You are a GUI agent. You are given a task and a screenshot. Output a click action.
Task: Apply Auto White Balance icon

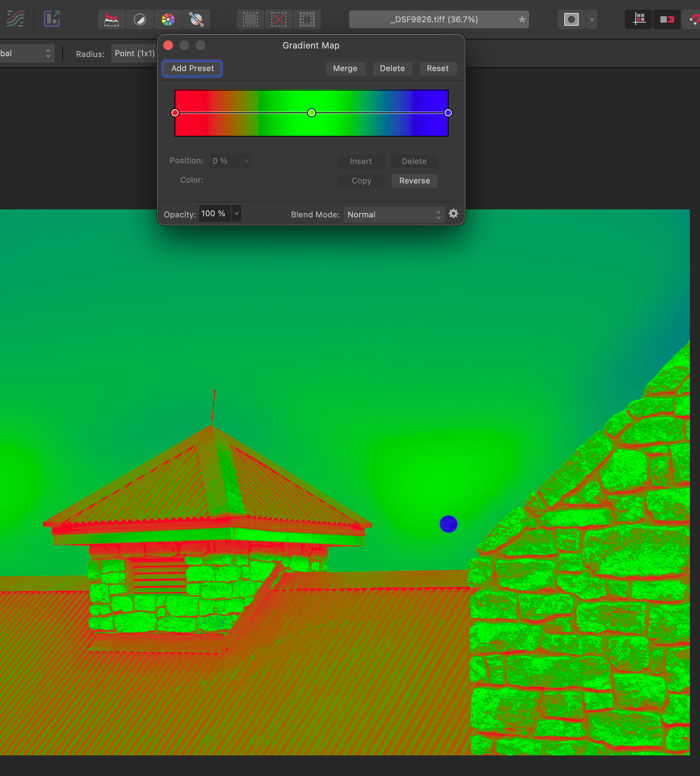(196, 19)
